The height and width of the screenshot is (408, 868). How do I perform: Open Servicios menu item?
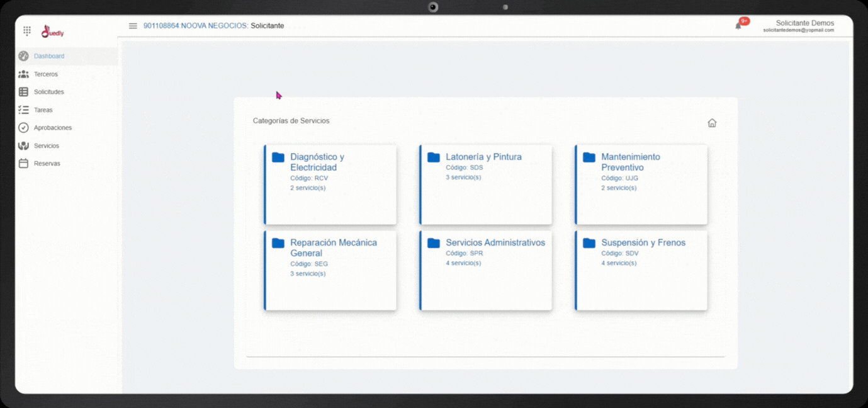click(x=46, y=146)
